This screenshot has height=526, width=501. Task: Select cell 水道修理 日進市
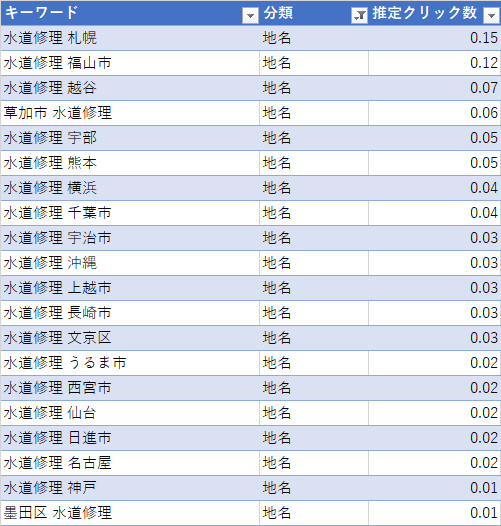click(x=130, y=438)
